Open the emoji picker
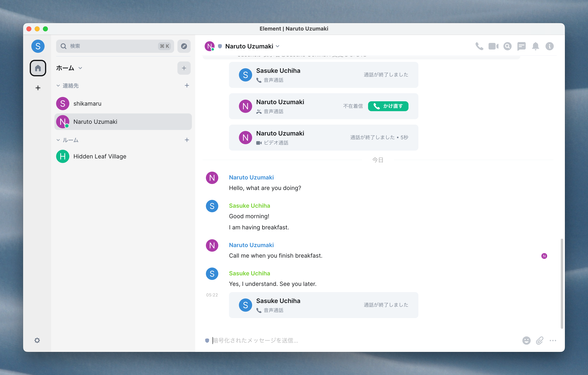The width and height of the screenshot is (588, 375). click(x=526, y=340)
